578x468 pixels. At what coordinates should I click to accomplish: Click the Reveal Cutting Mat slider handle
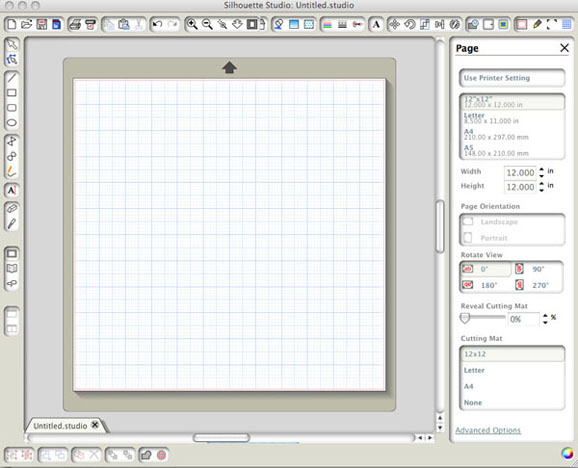tap(465, 318)
